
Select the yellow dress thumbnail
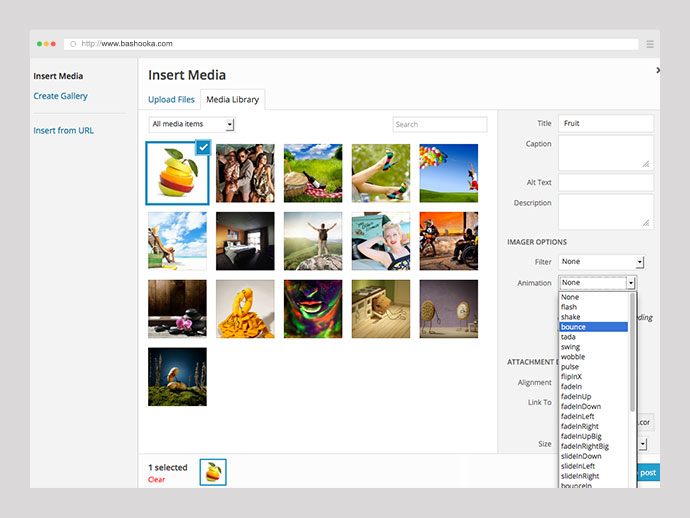(245, 309)
